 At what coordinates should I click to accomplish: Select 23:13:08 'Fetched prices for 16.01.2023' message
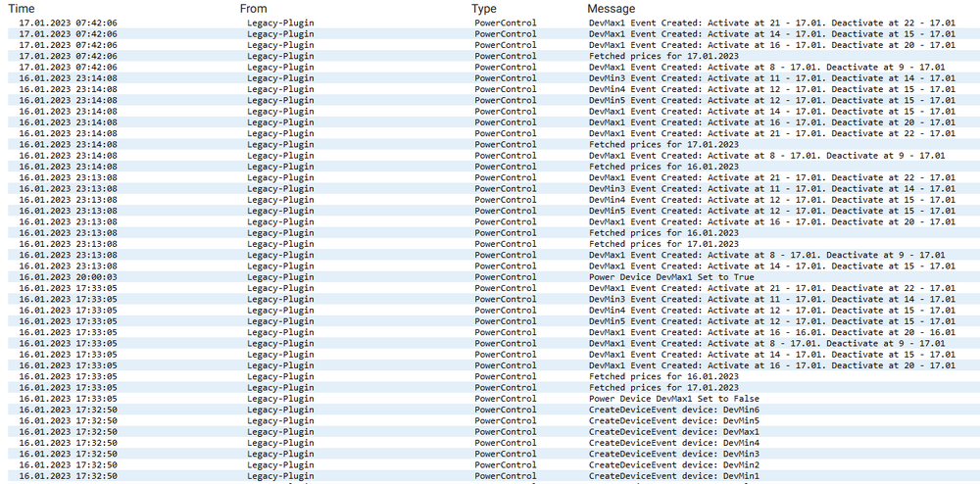(663, 233)
